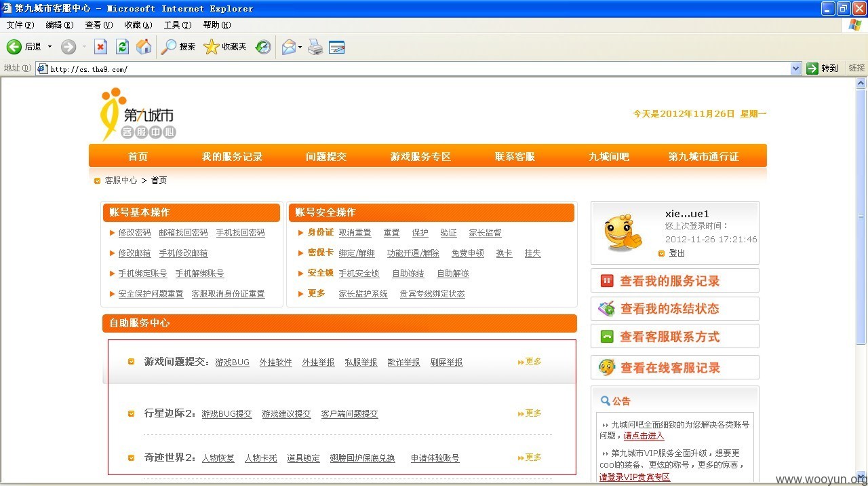Screen dimensions: 868x486
Task: Click the smiley user avatar image
Action: click(623, 231)
